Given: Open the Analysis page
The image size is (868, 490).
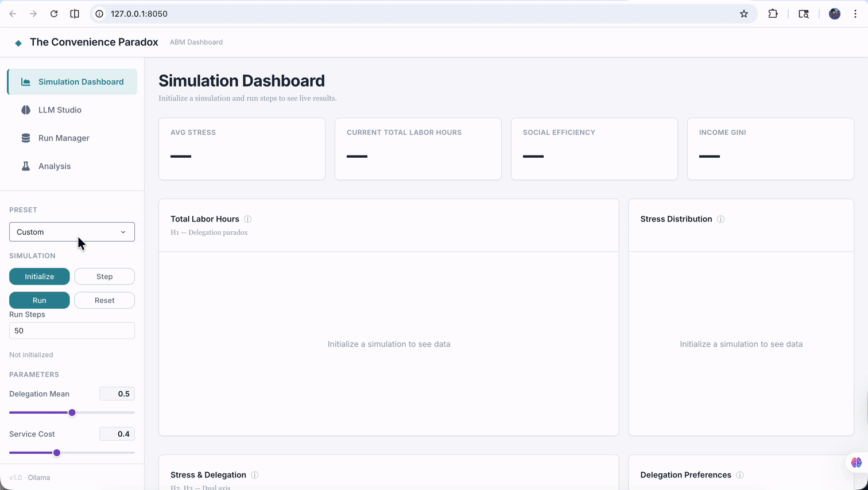Looking at the screenshot, I should [72, 166].
